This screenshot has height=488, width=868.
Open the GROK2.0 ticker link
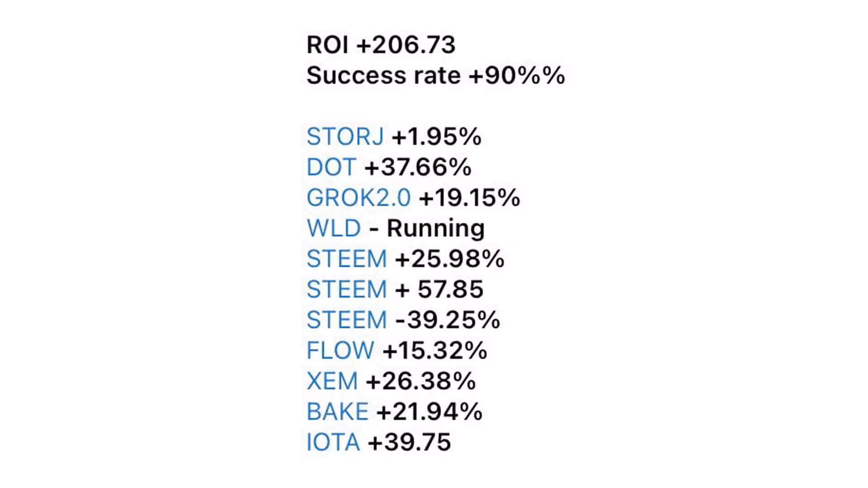pos(359,198)
